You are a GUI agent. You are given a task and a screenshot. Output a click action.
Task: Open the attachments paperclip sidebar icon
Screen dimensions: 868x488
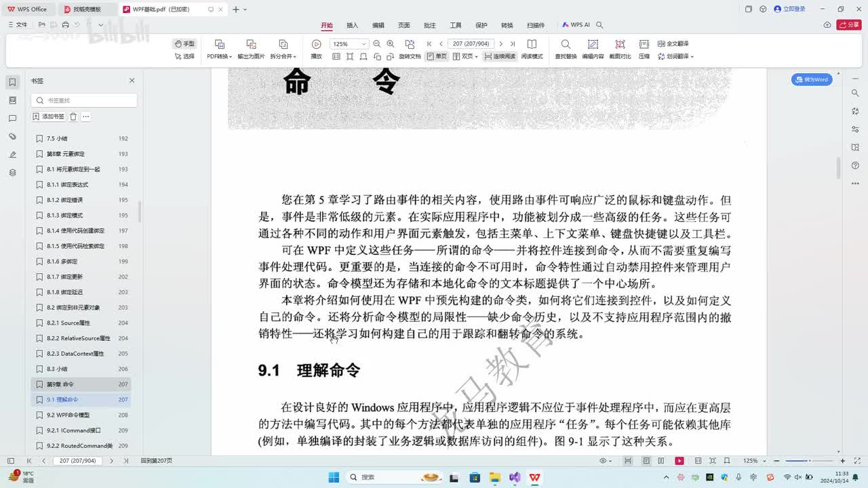pos(12,136)
